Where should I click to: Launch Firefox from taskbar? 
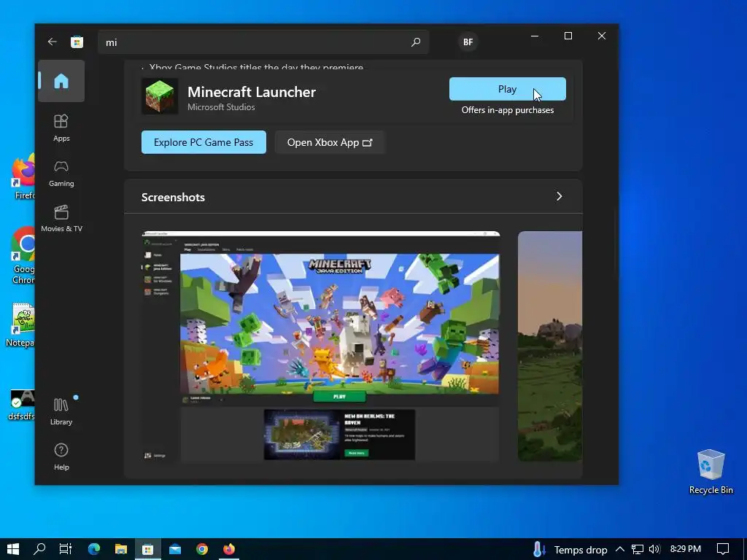coord(229,549)
